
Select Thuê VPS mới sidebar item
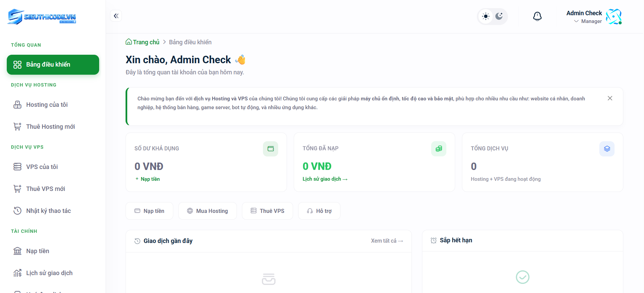tap(46, 189)
